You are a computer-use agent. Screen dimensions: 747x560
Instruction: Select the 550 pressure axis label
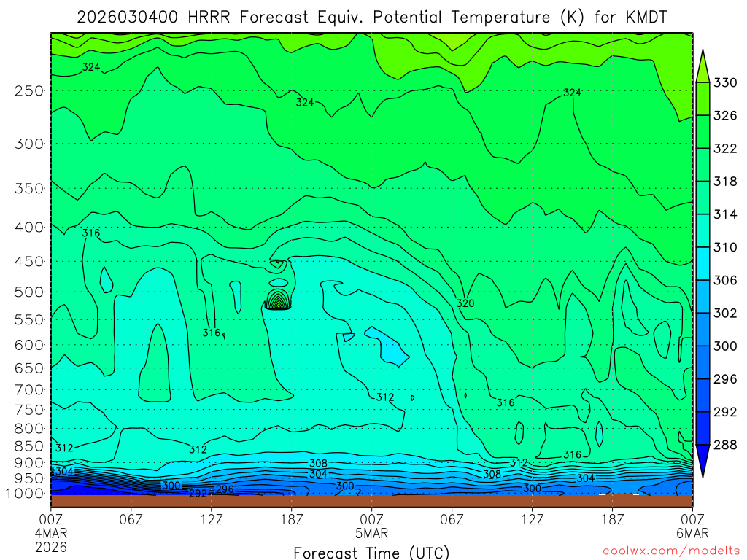coord(29,319)
